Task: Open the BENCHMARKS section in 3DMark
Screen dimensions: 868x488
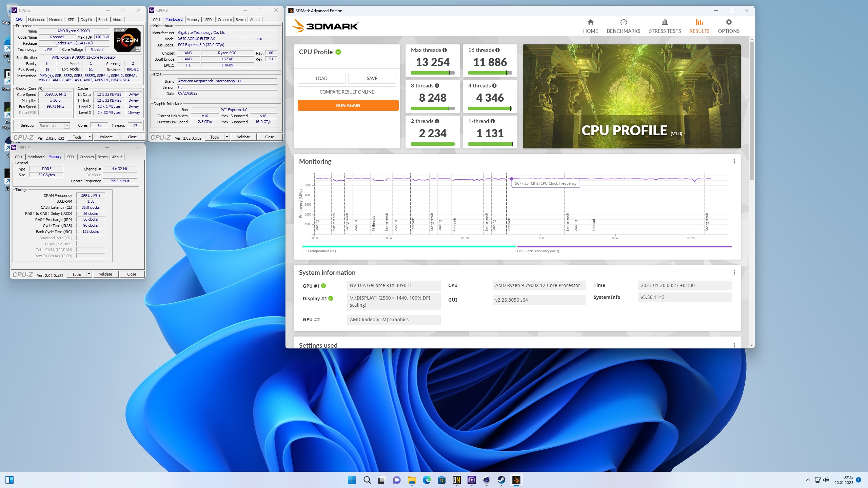Action: coord(623,26)
